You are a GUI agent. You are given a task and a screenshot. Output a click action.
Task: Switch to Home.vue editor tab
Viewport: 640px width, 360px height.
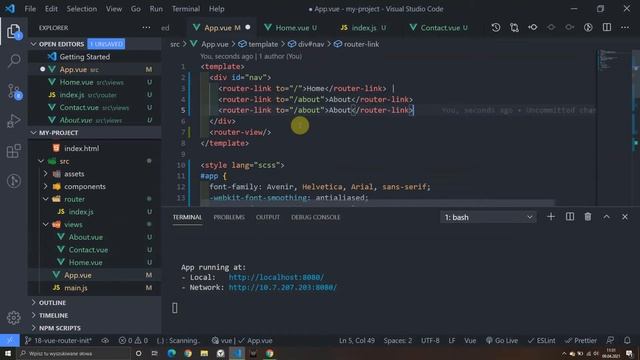291,28
